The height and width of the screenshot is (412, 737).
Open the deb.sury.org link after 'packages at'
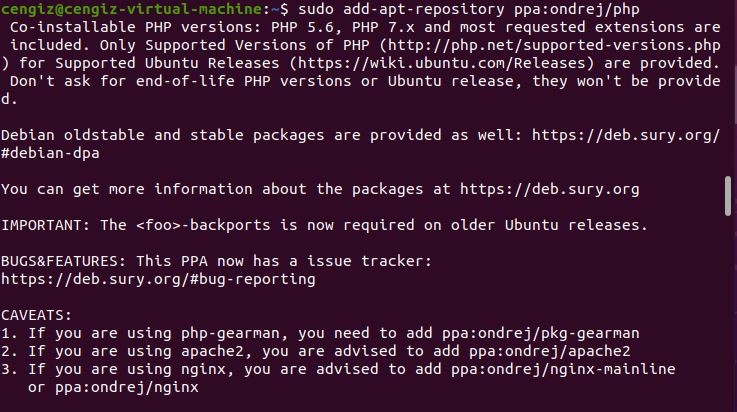pyautogui.click(x=549, y=189)
